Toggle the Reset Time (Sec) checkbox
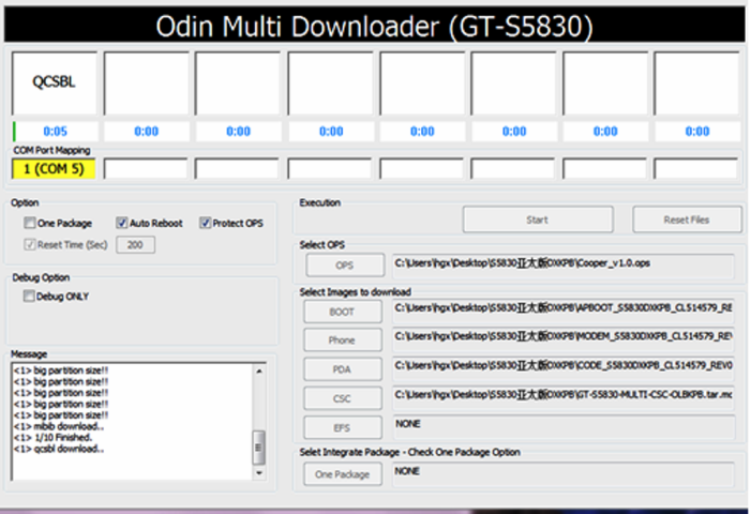 point(30,245)
